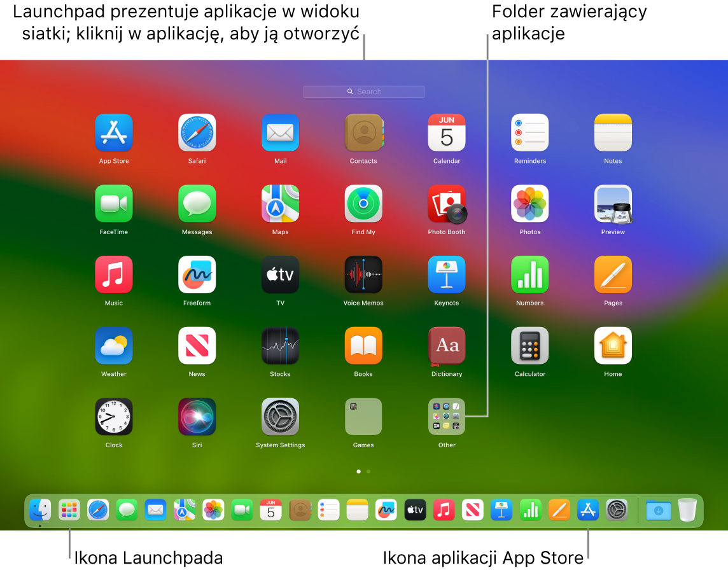728x570 pixels.
Task: Open News from the Dock
Action: 473,510
